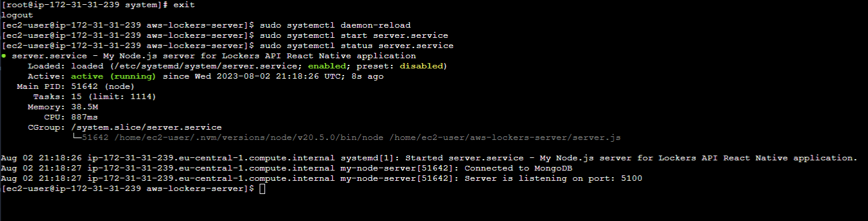Click the systemd[1] Started server.service log line
The height and width of the screenshot is (221, 868).
click(429, 158)
